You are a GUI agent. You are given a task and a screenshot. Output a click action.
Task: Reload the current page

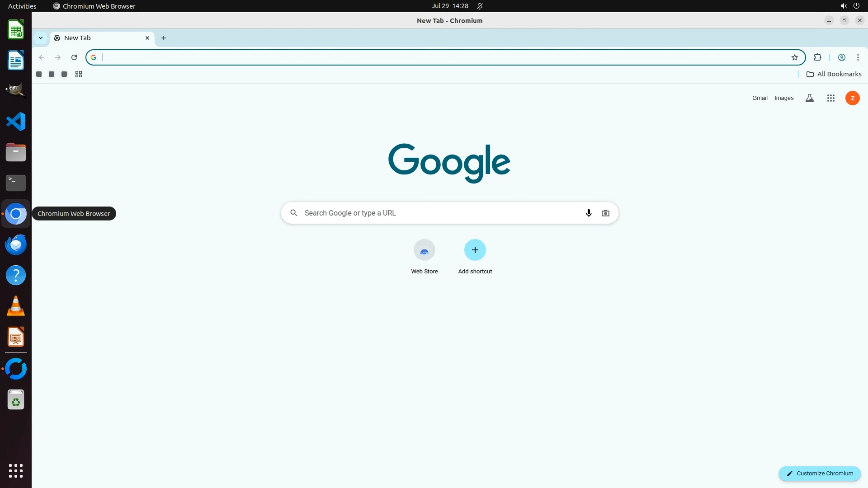point(74,57)
